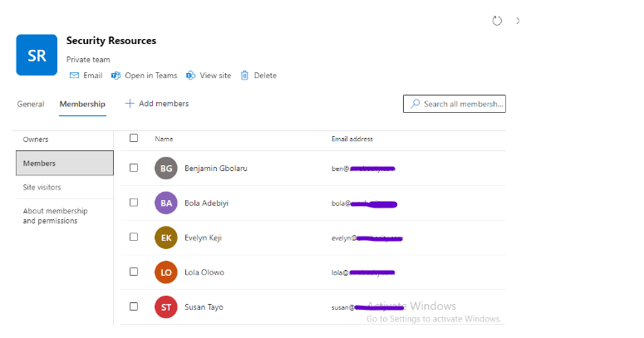Sort by the Name column header
Viewport: 644px width, 338px height.
point(164,139)
